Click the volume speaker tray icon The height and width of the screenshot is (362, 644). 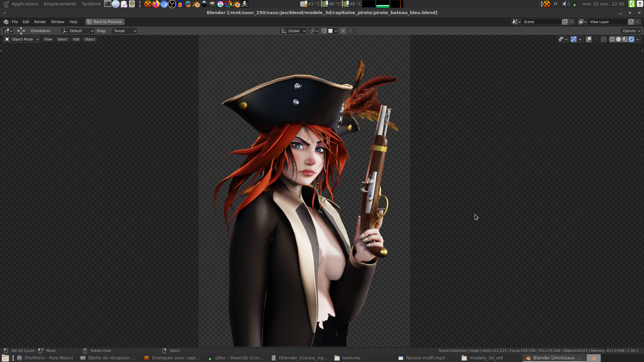click(x=566, y=4)
